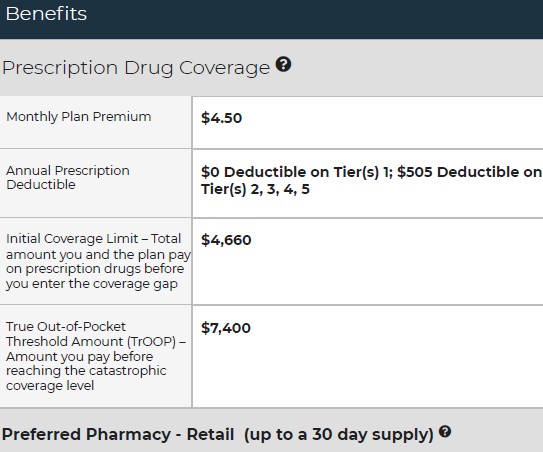
Task: Select the $0 Deductible on Tier(s) 1 text
Action: click(x=296, y=172)
